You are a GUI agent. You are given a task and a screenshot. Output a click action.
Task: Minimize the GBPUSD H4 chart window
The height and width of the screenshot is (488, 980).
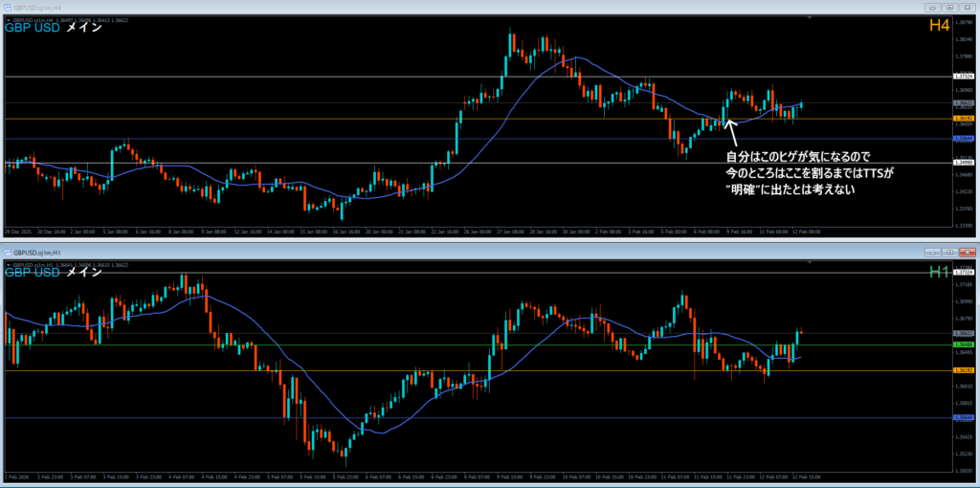[x=933, y=8]
